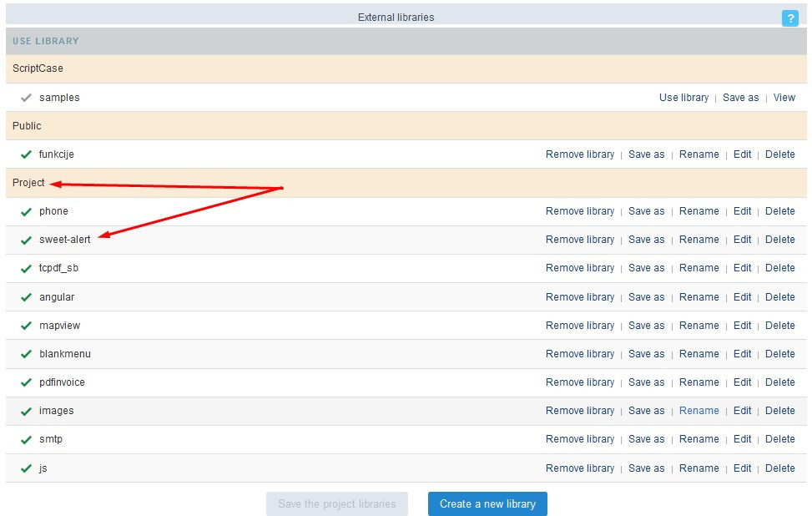Click the green checkmark beside funkcije
This screenshot has height=516, width=812.
(x=26, y=154)
